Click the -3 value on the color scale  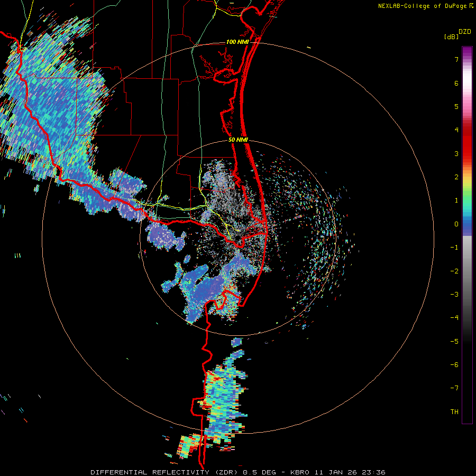[454, 295]
